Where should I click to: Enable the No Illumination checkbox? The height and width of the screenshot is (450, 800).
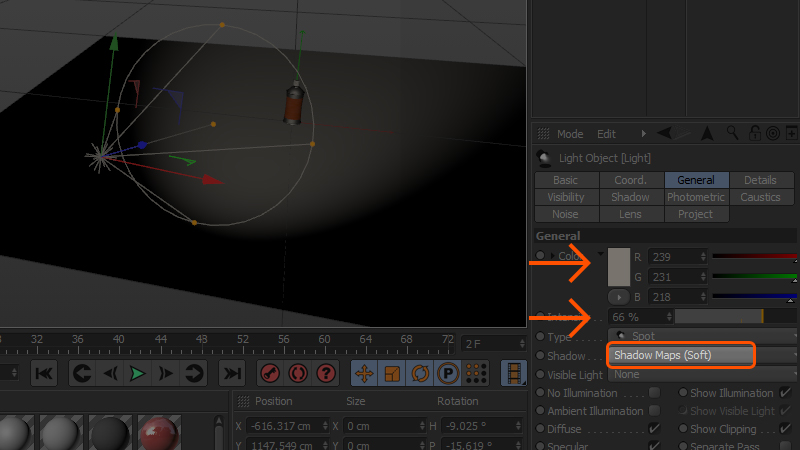point(654,393)
